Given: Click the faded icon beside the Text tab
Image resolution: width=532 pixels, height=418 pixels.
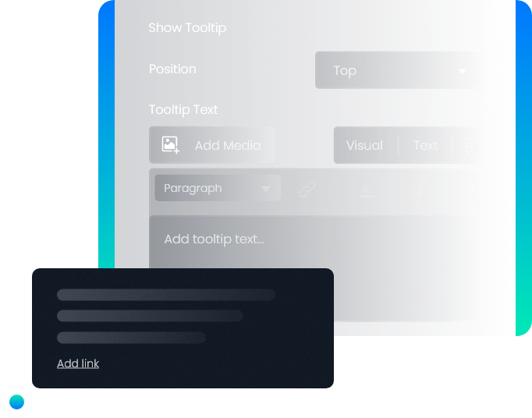Looking at the screenshot, I should tap(470, 146).
